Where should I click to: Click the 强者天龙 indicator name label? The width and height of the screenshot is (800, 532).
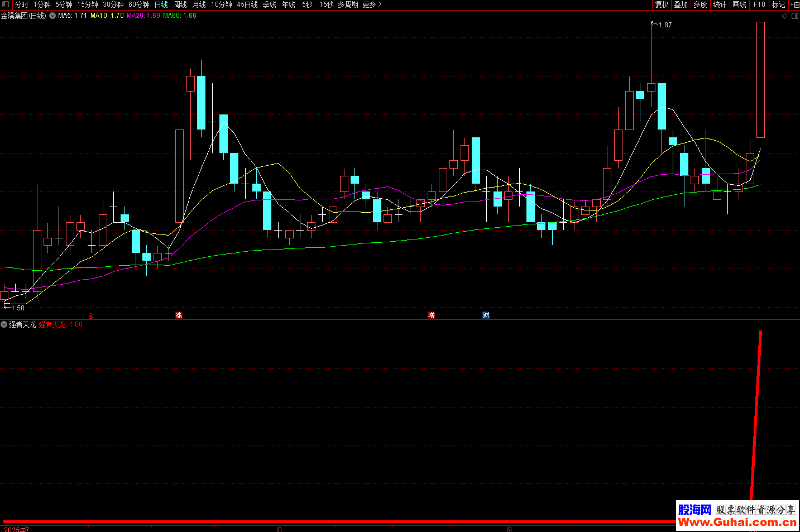point(22,324)
